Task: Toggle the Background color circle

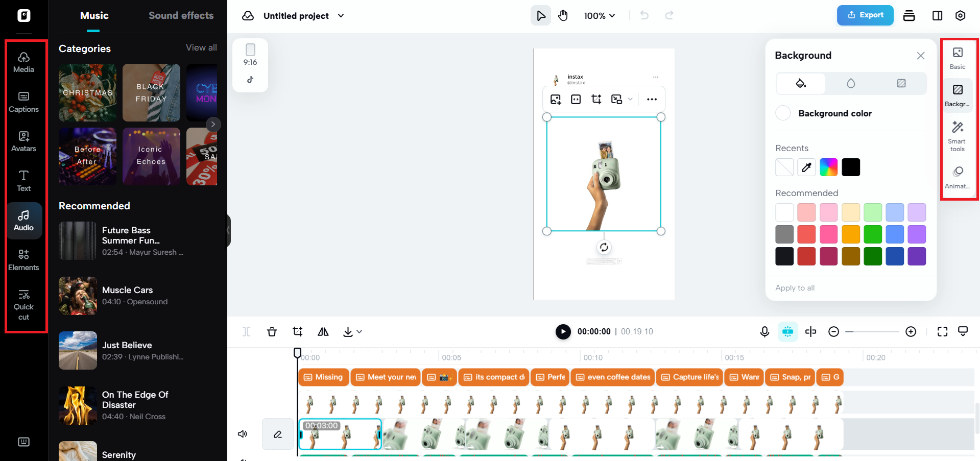Action: pos(783,113)
